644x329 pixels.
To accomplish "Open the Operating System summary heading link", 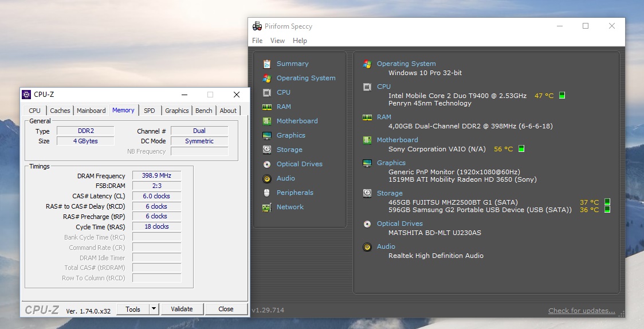I will (406, 64).
